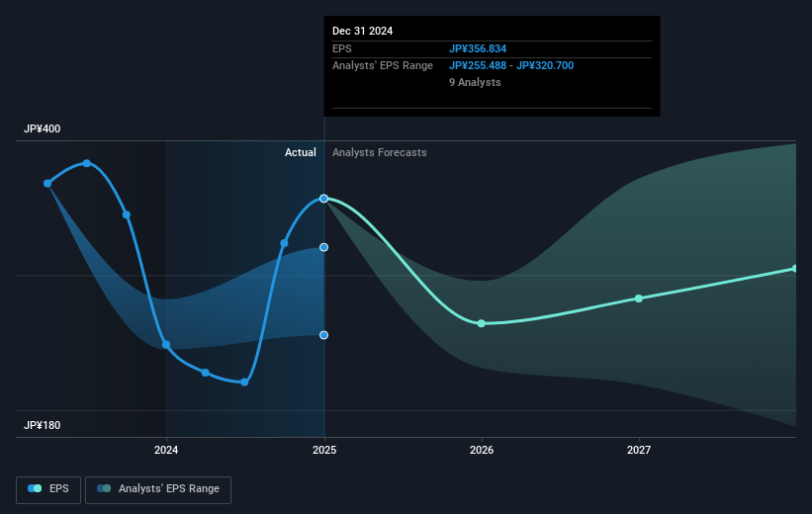Click the analyst range lower marker at 2025

click(323, 335)
